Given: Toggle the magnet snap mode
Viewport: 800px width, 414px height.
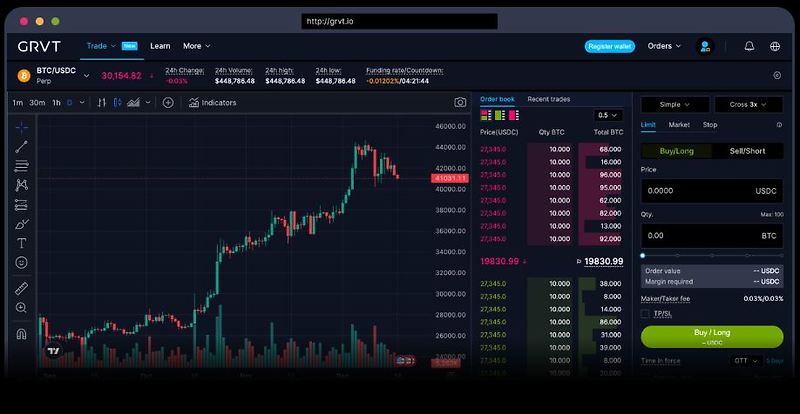Looking at the screenshot, I should tap(21, 334).
